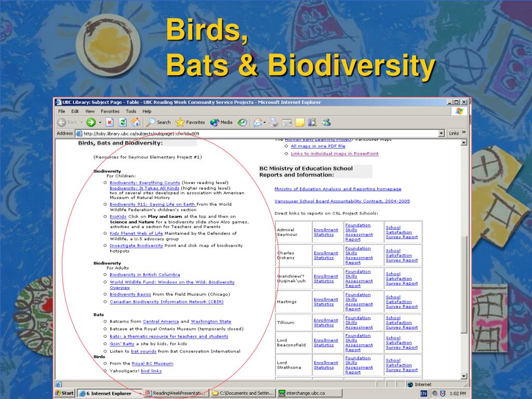The height and width of the screenshot is (399, 532).
Task: Open Goin' Batty link
Action: [x=122, y=344]
